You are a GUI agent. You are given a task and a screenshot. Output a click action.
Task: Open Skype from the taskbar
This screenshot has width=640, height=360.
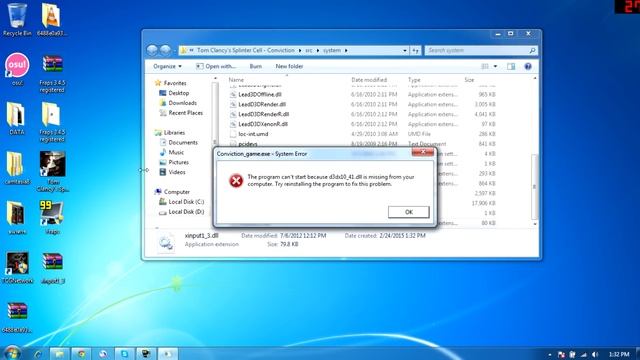124,354
